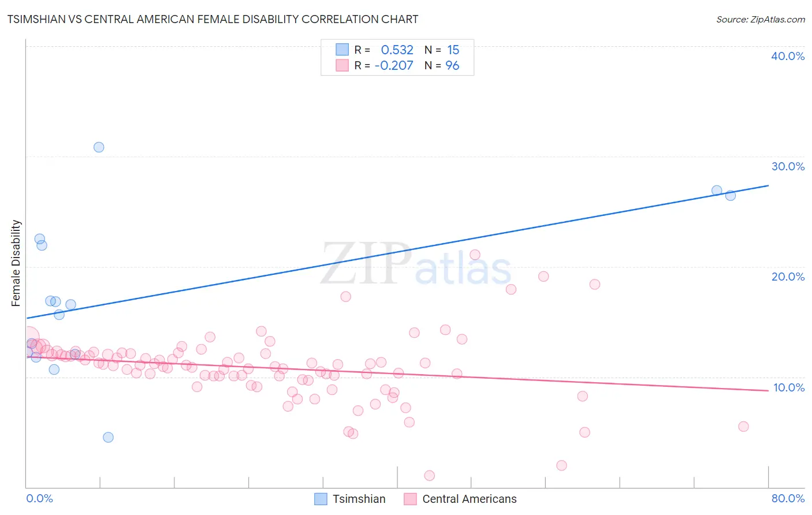812x515 pixels.
Task: Click the lowest blue point near 4.5%
Action: (108, 437)
